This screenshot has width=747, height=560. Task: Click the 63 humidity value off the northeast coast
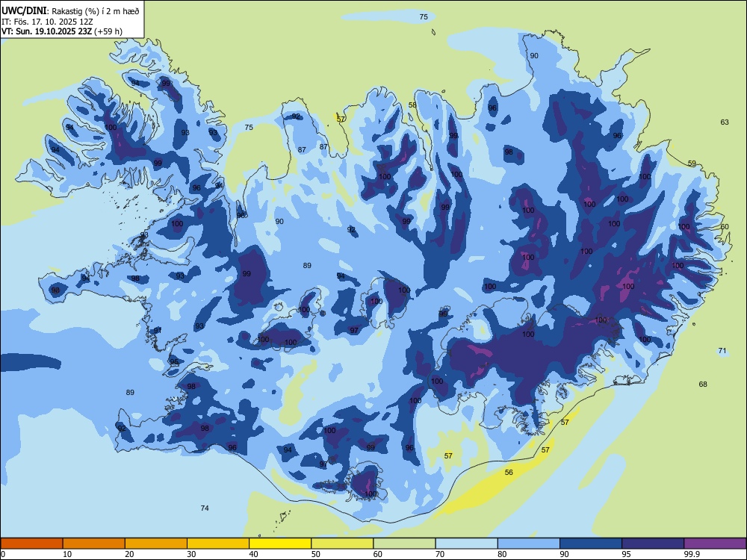pyautogui.click(x=725, y=122)
